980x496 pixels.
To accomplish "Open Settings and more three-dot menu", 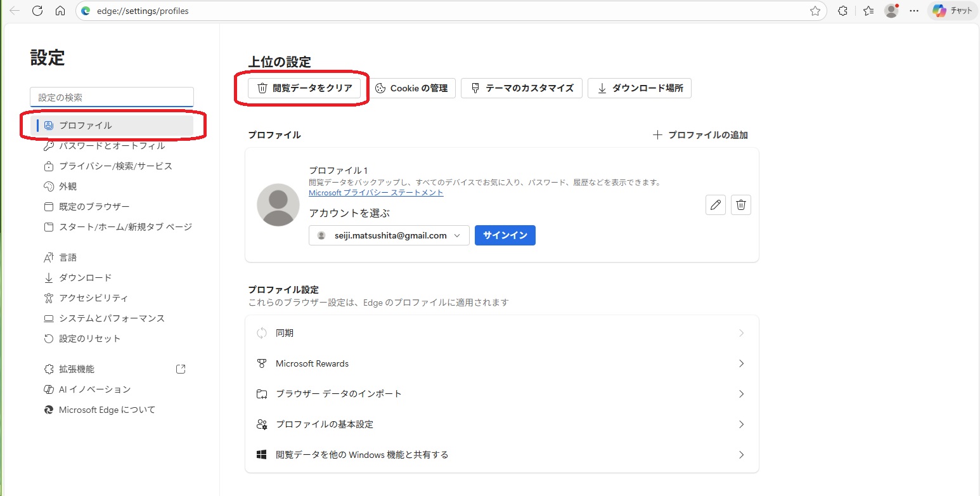I will pos(914,11).
